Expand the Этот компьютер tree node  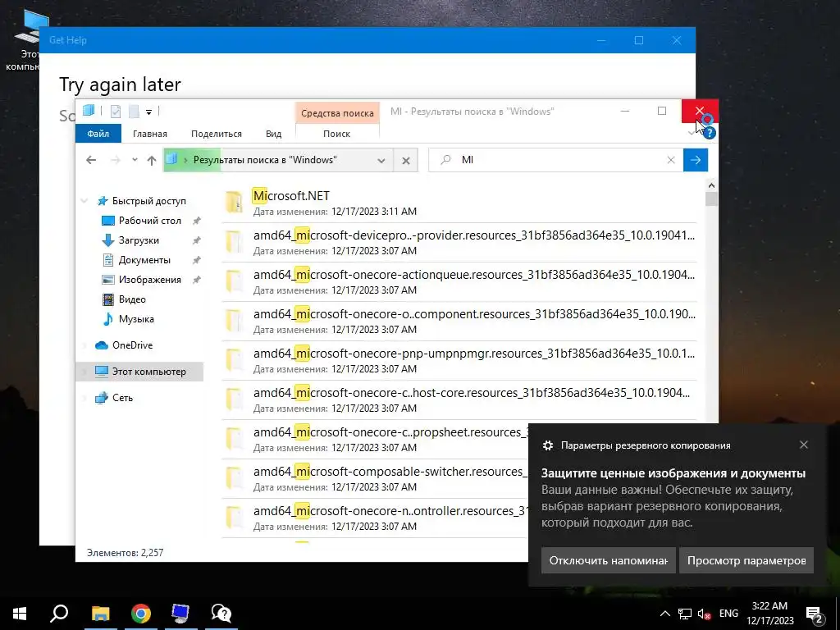pos(84,372)
